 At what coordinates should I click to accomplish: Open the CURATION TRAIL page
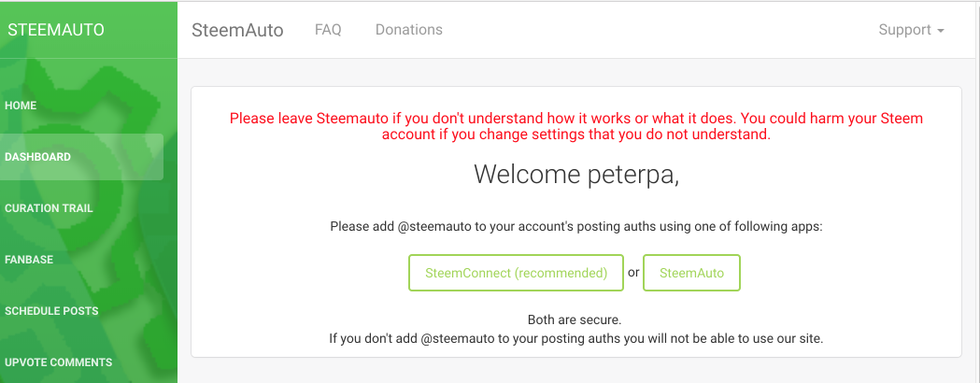click(x=49, y=208)
